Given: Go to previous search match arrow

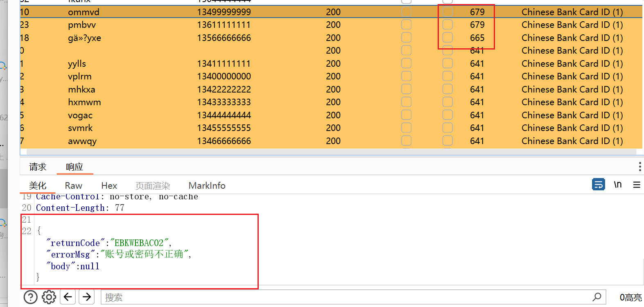Looking at the screenshot, I should [x=68, y=297].
